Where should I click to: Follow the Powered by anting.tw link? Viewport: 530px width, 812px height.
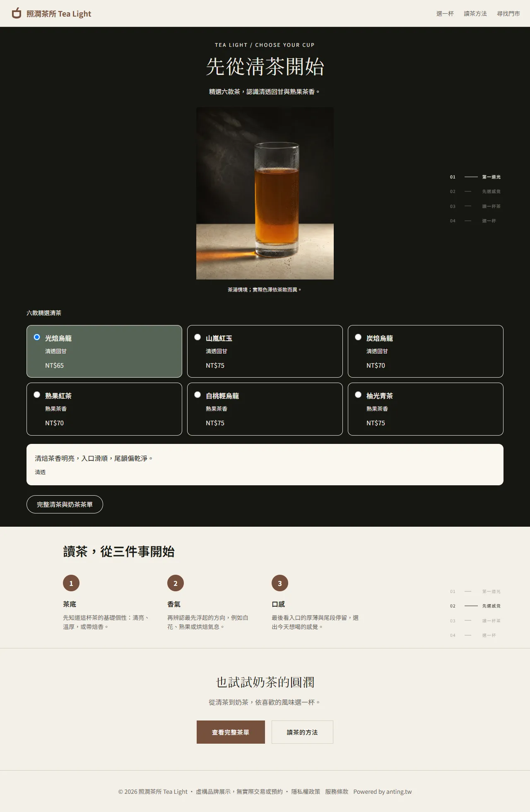383,791
